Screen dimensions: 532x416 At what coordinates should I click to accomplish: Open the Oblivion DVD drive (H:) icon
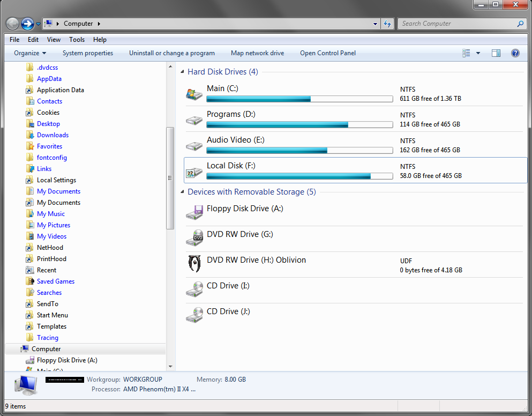pyautogui.click(x=194, y=264)
